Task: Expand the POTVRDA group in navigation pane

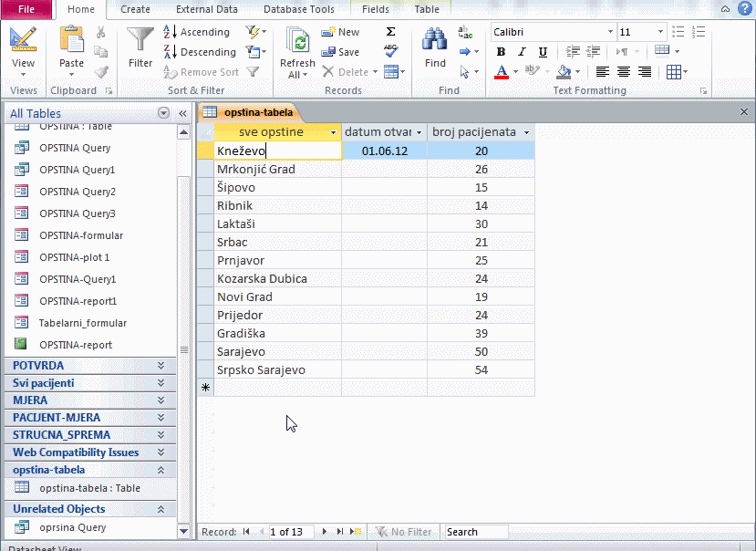Action: 161,366
